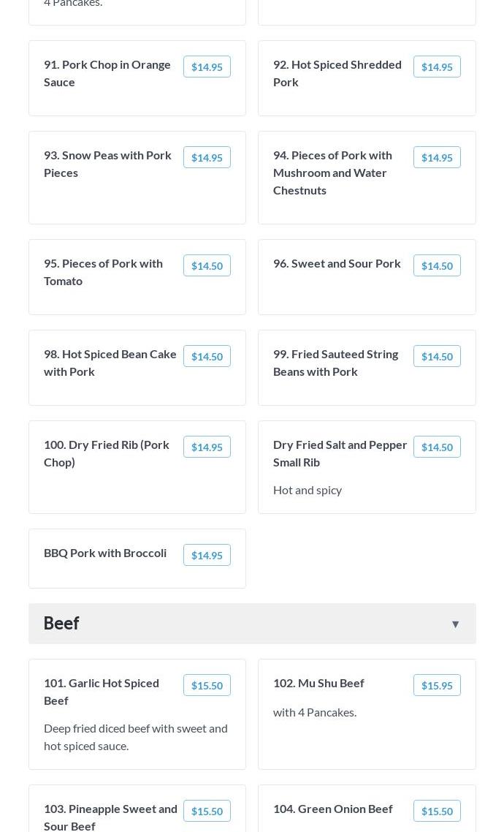Click $14.50 price for Pieces of Pork with Tomato
The width and height of the screenshot is (504, 832).
click(207, 265)
